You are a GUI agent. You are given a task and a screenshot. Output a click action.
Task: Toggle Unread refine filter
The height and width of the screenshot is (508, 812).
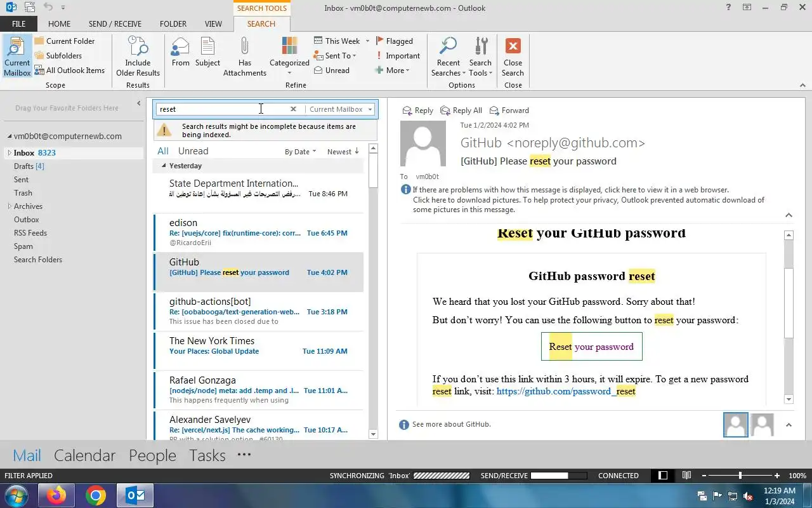click(x=332, y=70)
